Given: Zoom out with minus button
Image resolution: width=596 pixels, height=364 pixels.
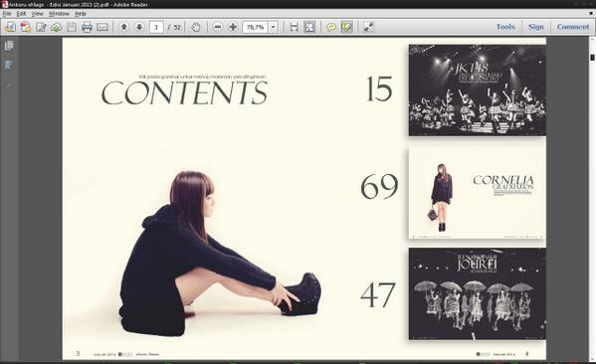Looking at the screenshot, I should pyautogui.click(x=218, y=27).
